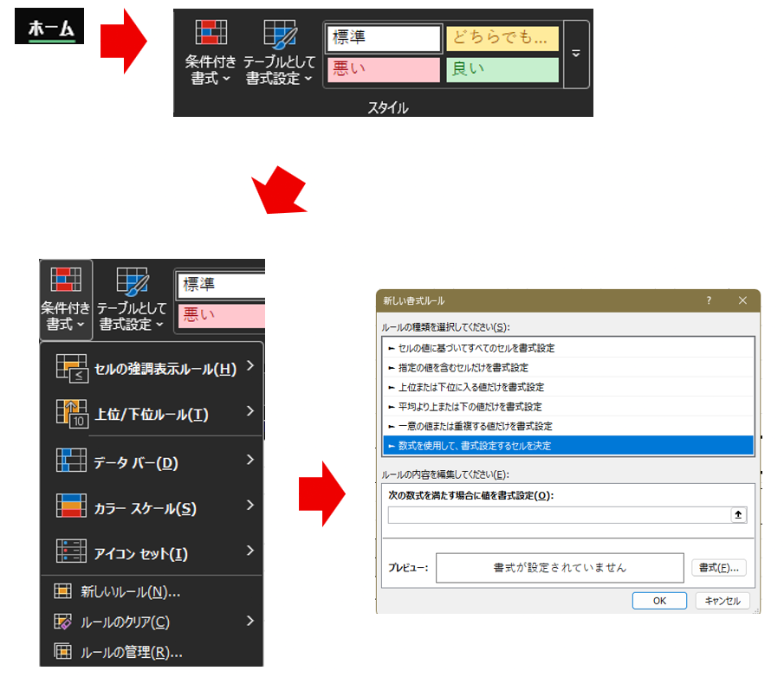The height and width of the screenshot is (677, 784).
Task: Choose ルールの管理(R)... menu entry
Action: (x=152, y=652)
